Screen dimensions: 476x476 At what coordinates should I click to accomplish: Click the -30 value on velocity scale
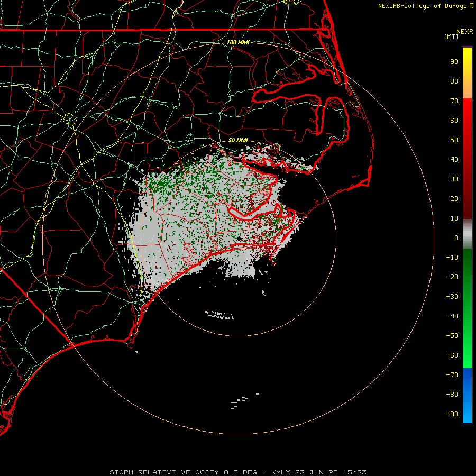(452, 297)
